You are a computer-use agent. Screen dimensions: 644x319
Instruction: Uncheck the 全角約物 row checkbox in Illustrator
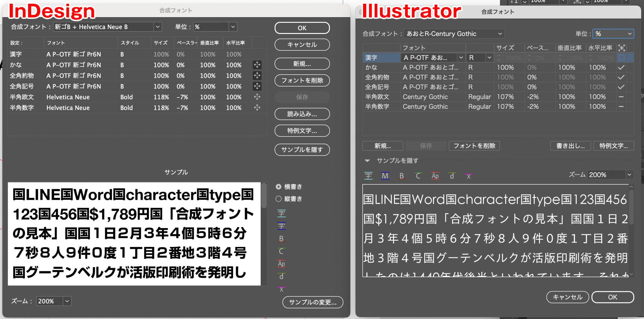(x=621, y=77)
